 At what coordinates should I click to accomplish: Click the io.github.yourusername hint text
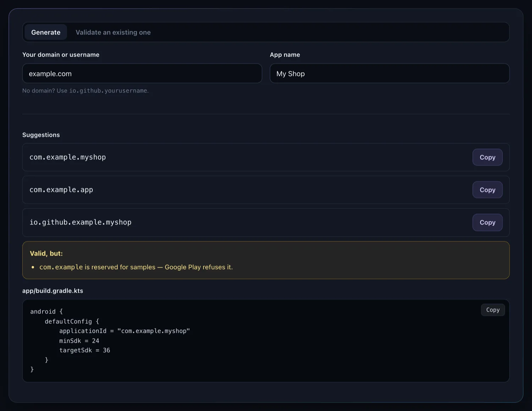click(x=108, y=90)
